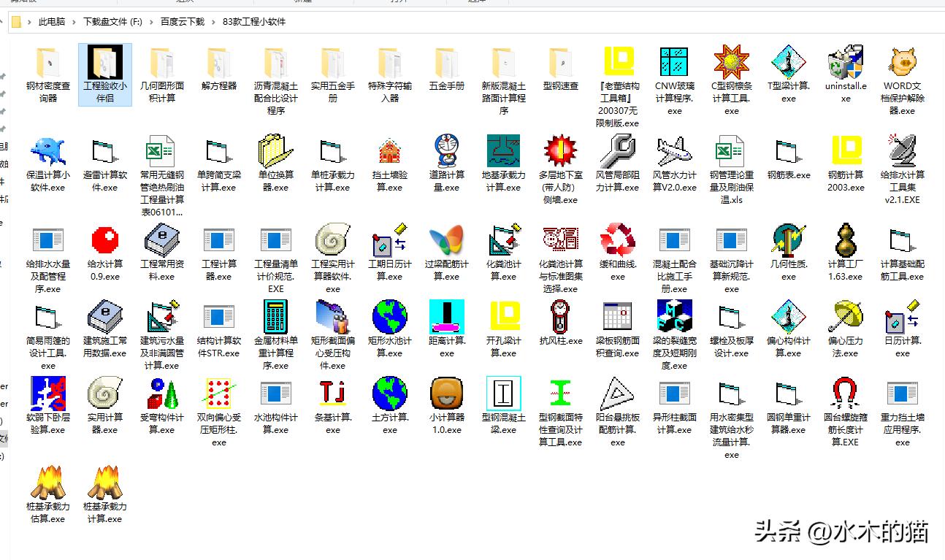Click the pendulum clock icon 抗风柱.exe

[x=560, y=317]
